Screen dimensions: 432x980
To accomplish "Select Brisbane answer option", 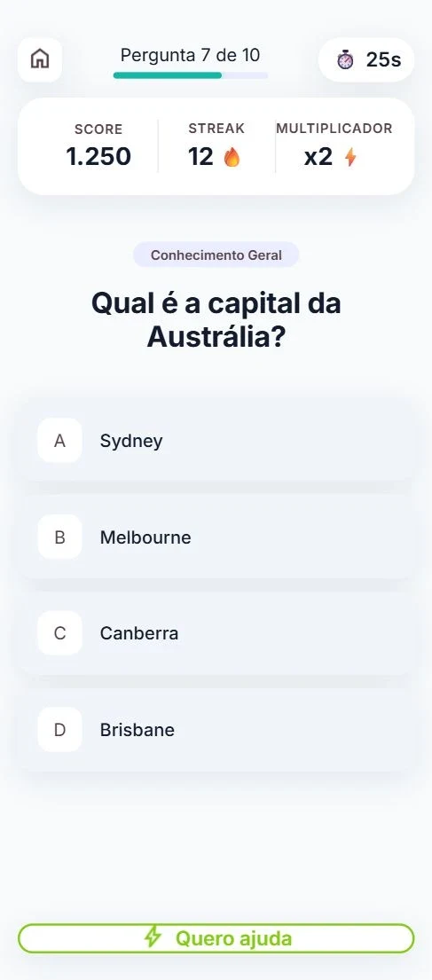I will point(216,729).
